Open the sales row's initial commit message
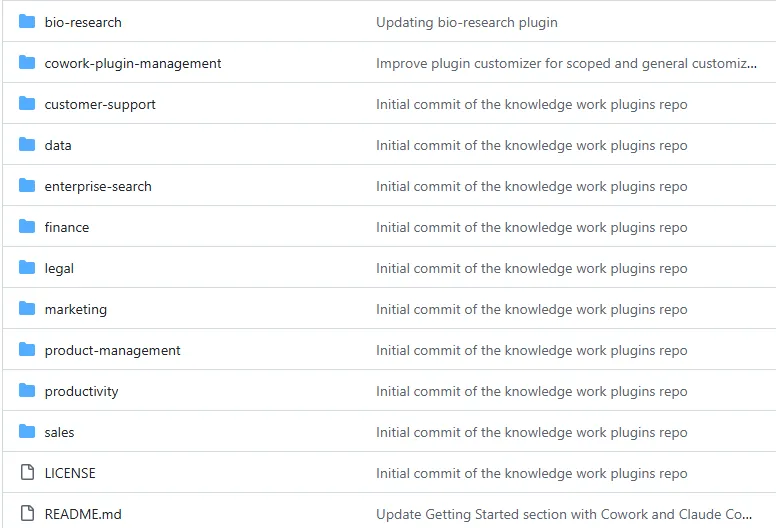 click(531, 432)
